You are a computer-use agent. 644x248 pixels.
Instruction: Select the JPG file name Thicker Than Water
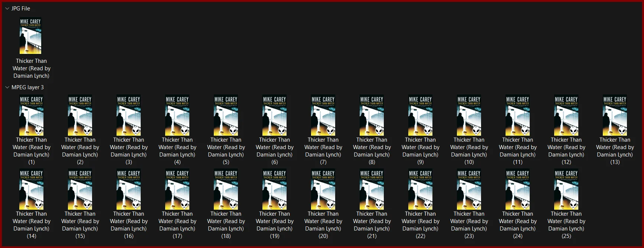32,68
